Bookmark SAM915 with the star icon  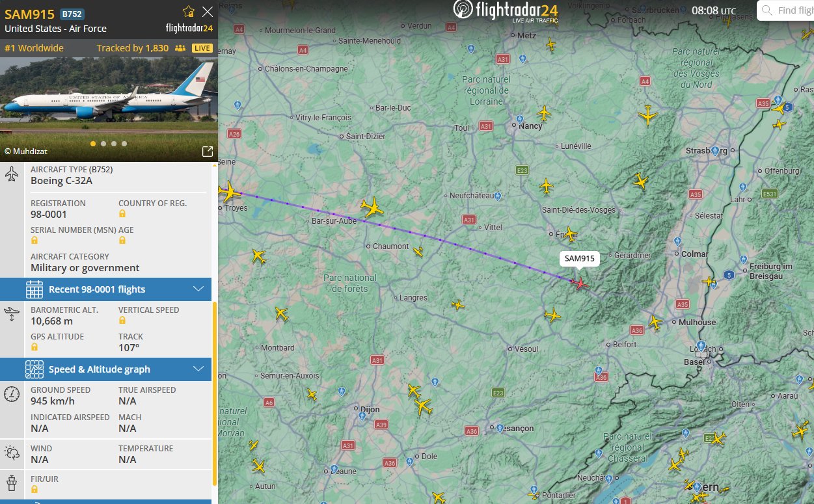[189, 12]
